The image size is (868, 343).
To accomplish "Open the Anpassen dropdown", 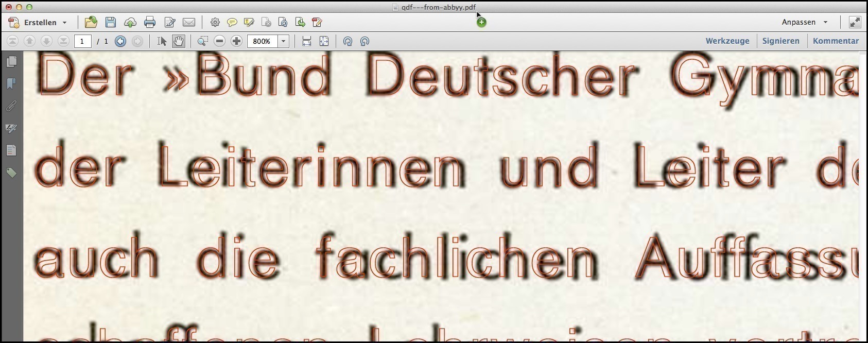I will (x=805, y=22).
